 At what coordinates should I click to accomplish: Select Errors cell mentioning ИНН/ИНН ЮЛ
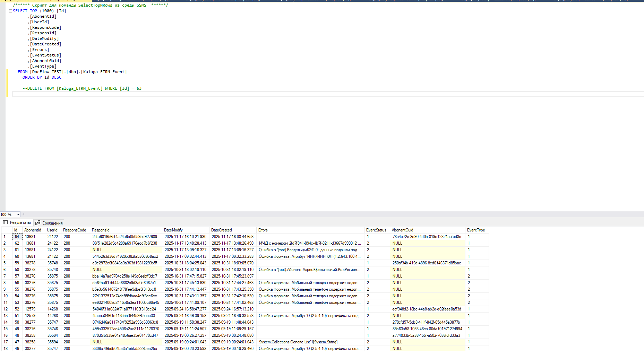311,256
